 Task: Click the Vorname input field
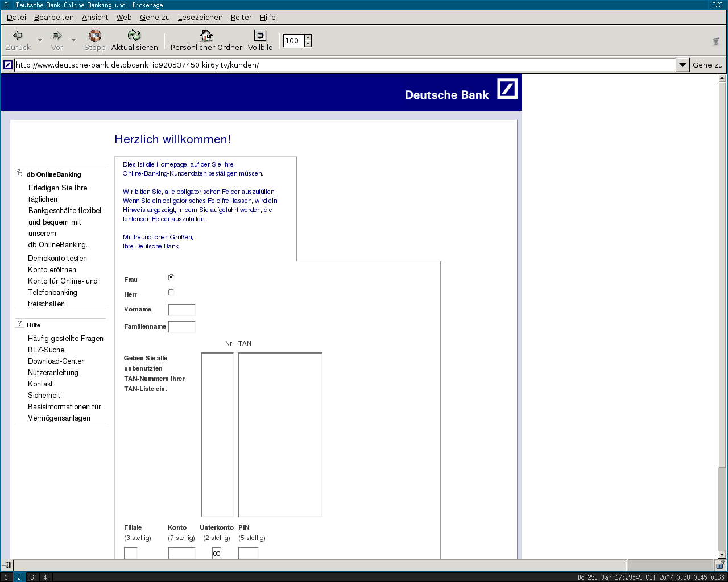coord(181,310)
